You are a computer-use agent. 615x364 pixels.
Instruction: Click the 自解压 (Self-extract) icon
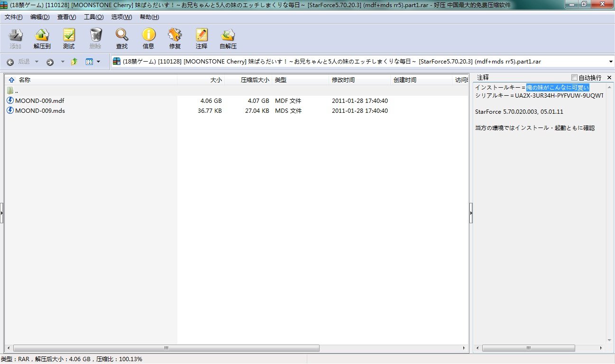(228, 38)
